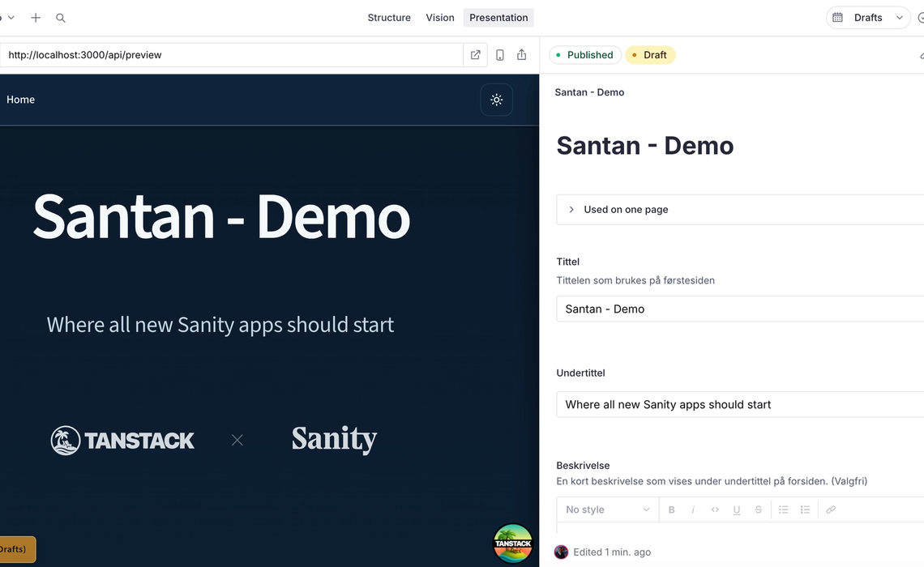
Task: Click Edited 1 min. ago status
Action: coord(612,552)
